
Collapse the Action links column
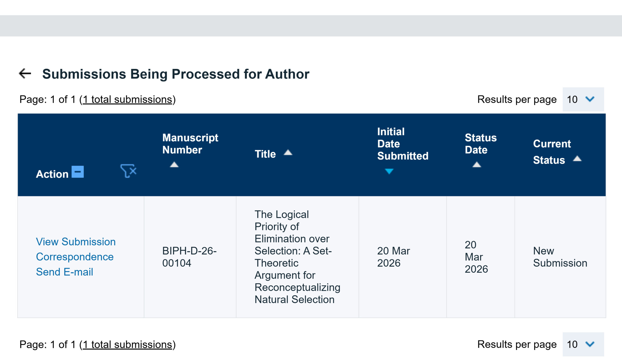78,172
